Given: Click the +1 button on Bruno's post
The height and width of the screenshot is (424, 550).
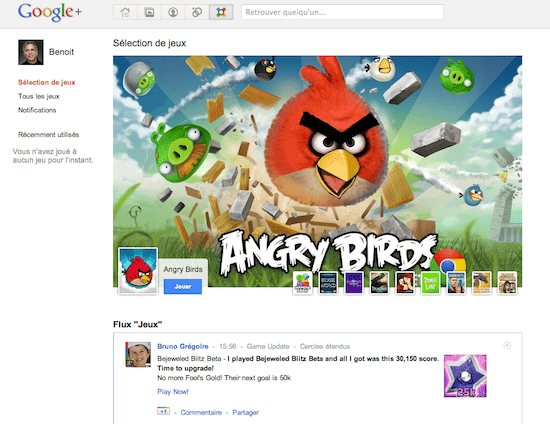Looking at the screenshot, I should click(163, 411).
